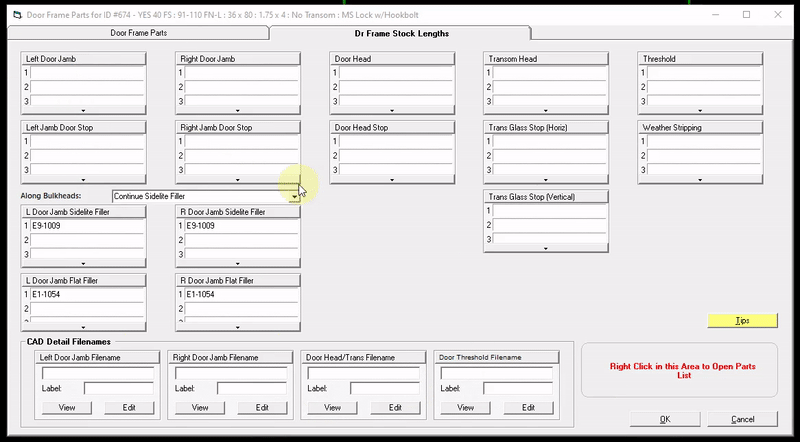The image size is (800, 442).
Task: Click the Threshold header button
Action: point(700,59)
